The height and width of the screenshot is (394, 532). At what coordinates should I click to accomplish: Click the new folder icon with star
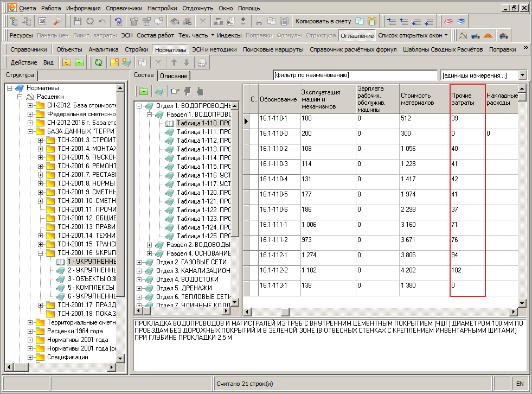(x=114, y=62)
